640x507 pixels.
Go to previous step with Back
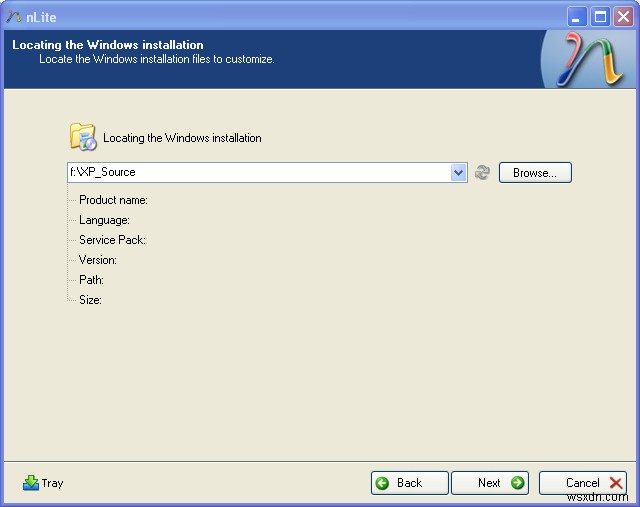tap(409, 483)
